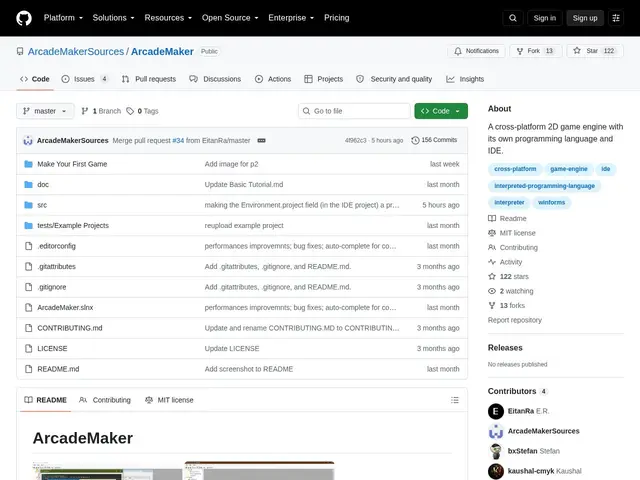This screenshot has height=480, width=640.
Task: Click the winforms topic tag
Action: 551,202
